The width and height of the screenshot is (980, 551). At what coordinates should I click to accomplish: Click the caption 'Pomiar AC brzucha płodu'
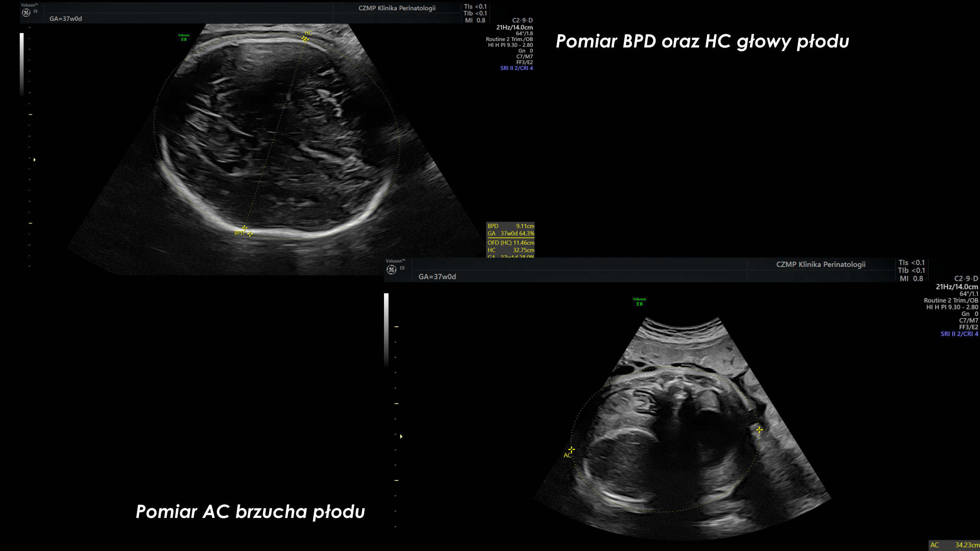coord(250,511)
